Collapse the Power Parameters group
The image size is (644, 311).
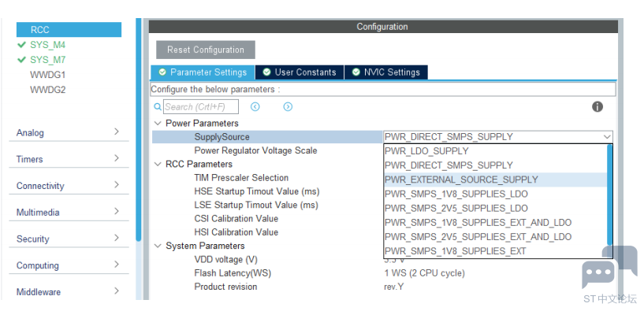158,123
